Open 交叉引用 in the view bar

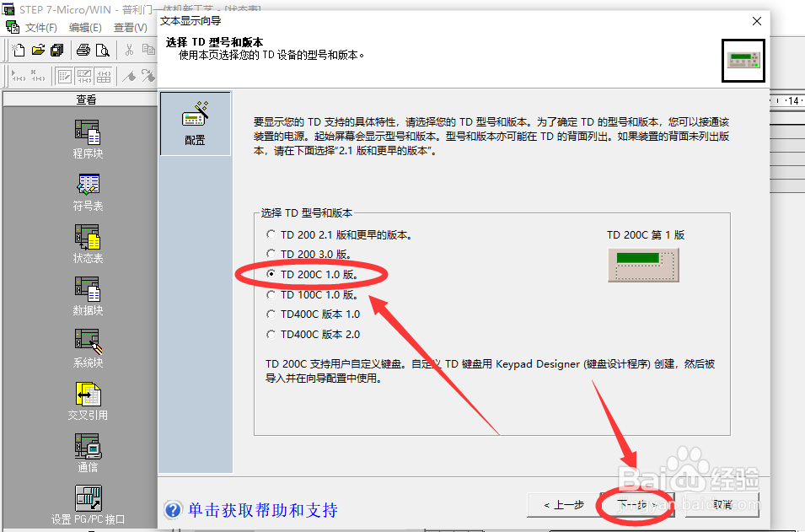tap(88, 401)
